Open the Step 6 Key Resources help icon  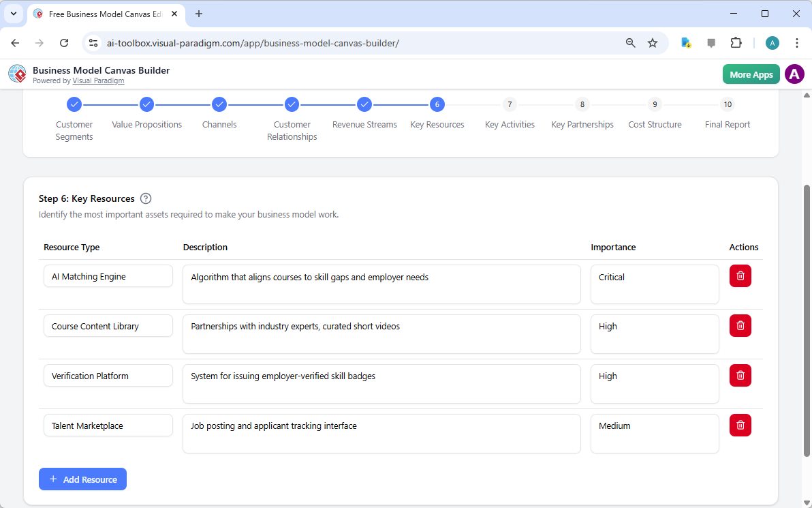pyautogui.click(x=146, y=198)
